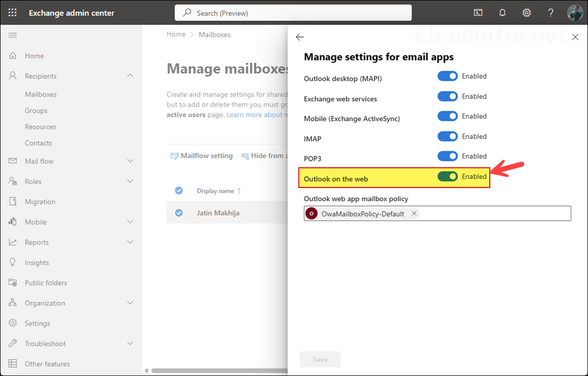Image resolution: width=588 pixels, height=376 pixels.
Task: Toggle POP3 off
Action: click(447, 156)
